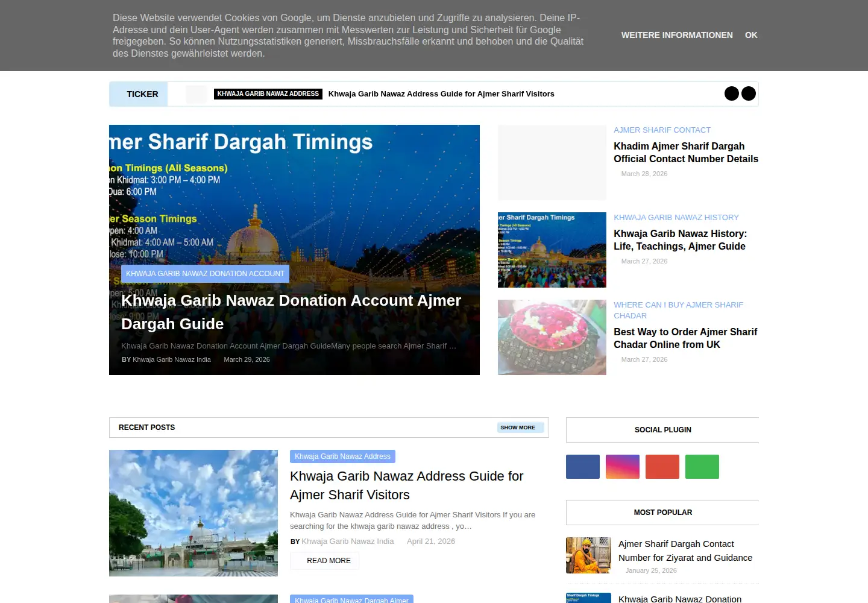Click the green social plugin button
The height and width of the screenshot is (603, 868).
[702, 467]
